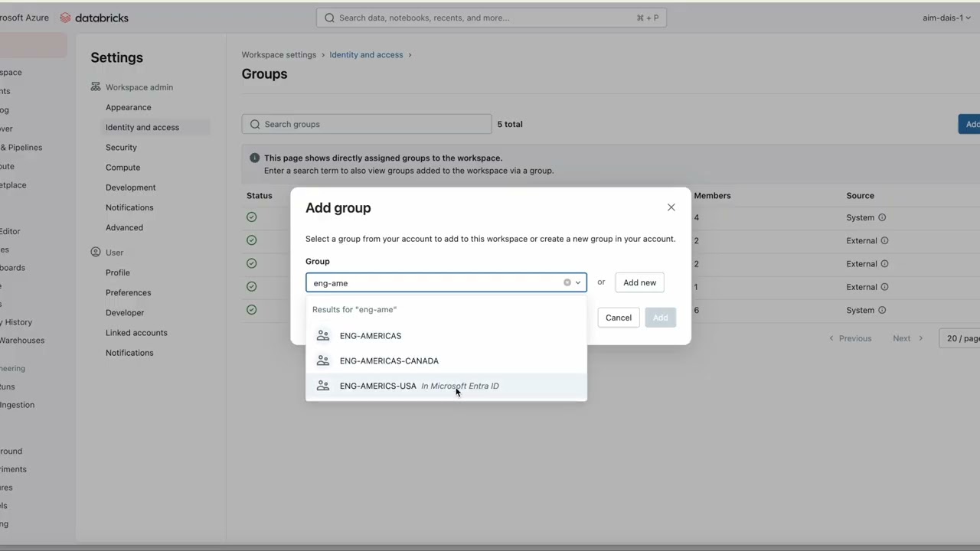Click the Workspace admin icon
Image resolution: width=980 pixels, height=551 pixels.
coord(96,87)
